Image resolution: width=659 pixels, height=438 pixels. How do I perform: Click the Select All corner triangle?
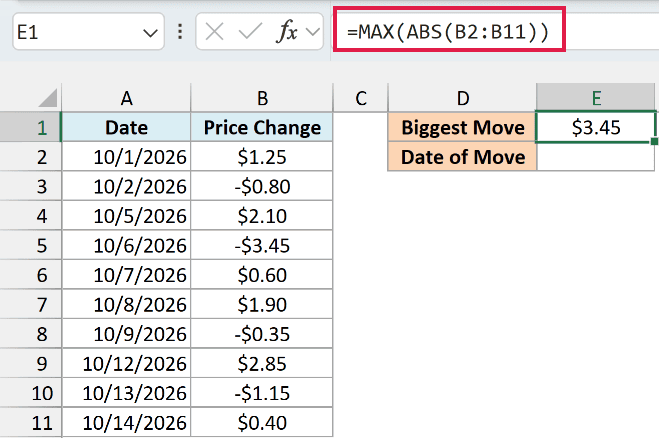(x=48, y=98)
